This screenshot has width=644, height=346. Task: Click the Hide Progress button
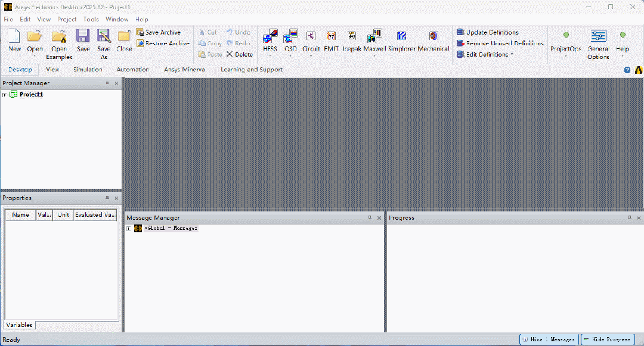[608, 339]
